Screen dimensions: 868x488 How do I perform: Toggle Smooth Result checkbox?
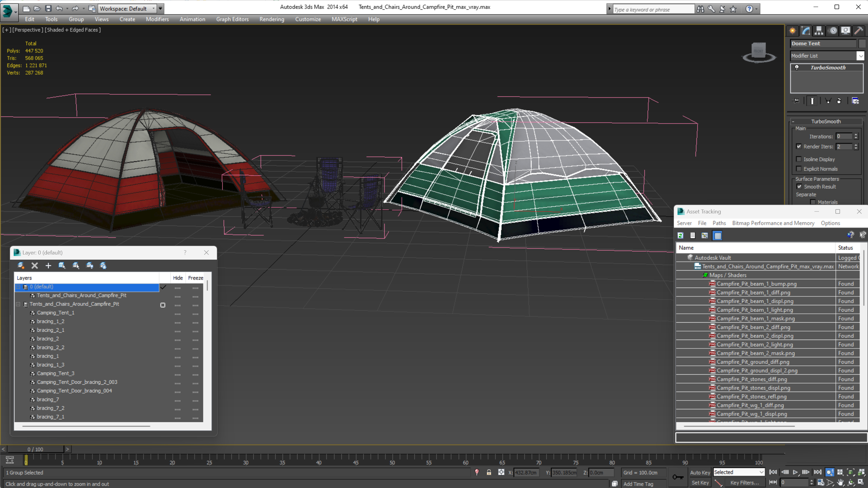[x=799, y=186]
